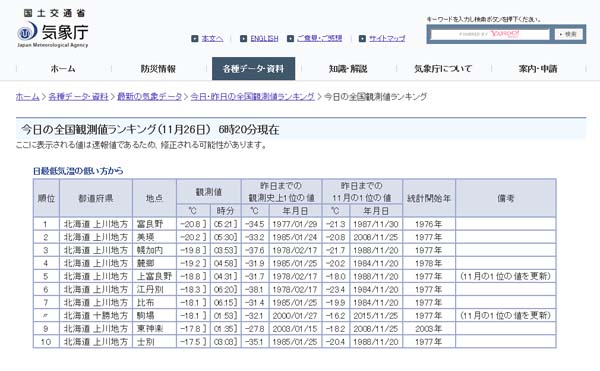Click the 2003年 statistics start year
600x371 pixels.
pos(429,329)
